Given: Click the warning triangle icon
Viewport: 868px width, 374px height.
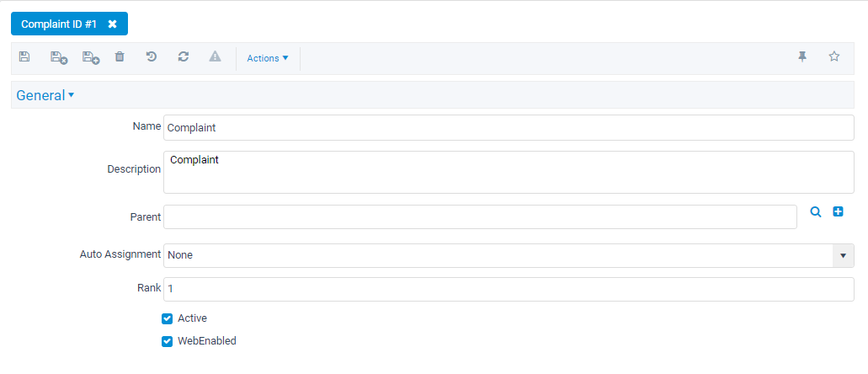Looking at the screenshot, I should (x=216, y=56).
